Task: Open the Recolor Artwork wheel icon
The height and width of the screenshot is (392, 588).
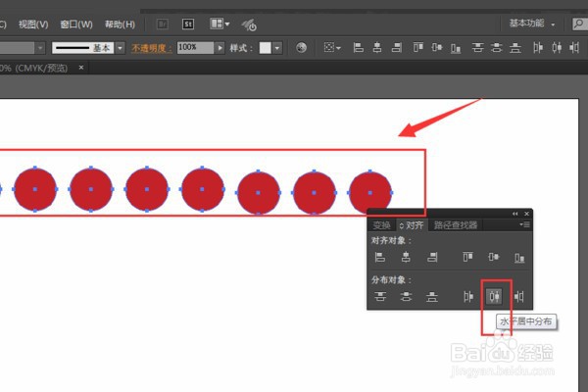Action: pos(301,48)
